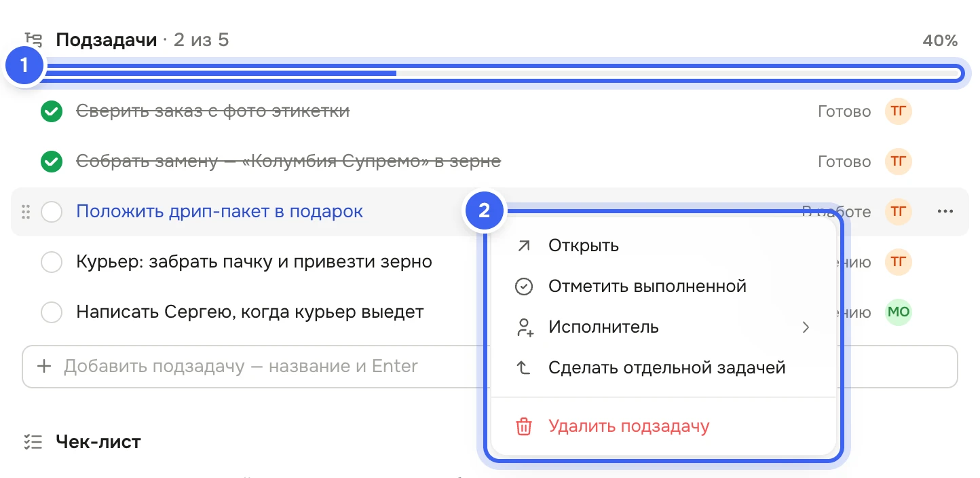Open subtask Написать Сергею, когда курьер выедет
The height and width of the screenshot is (478, 980).
pos(250,312)
